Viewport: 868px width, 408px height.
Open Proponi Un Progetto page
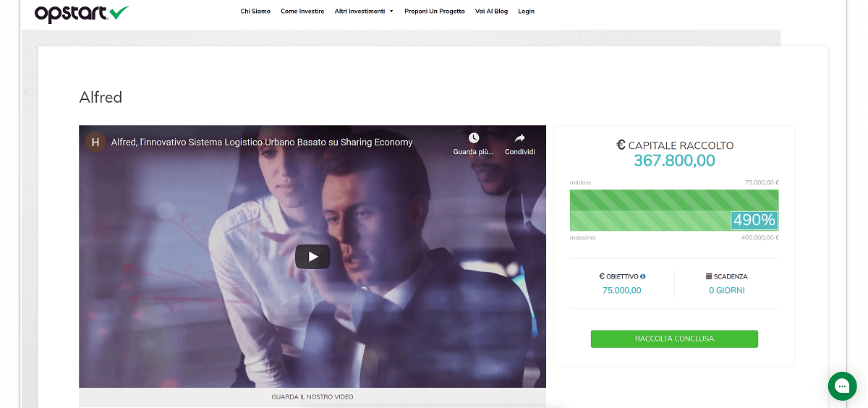pos(435,12)
